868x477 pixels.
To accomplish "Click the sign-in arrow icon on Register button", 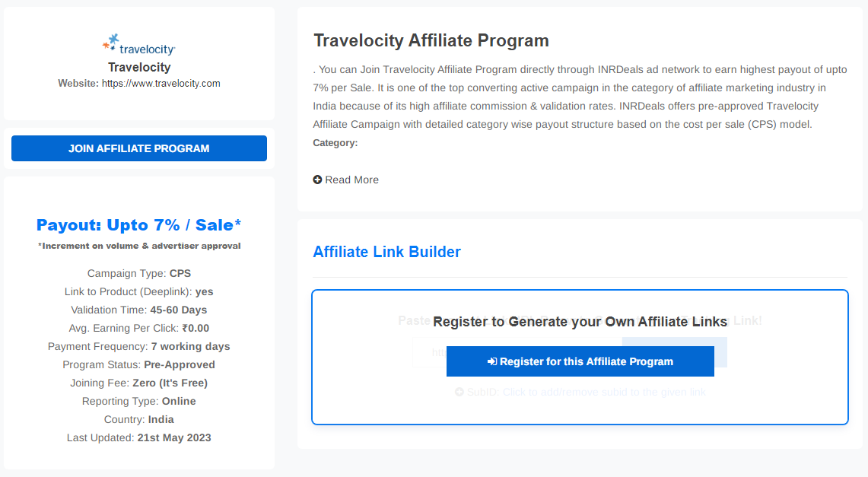I will point(492,361).
